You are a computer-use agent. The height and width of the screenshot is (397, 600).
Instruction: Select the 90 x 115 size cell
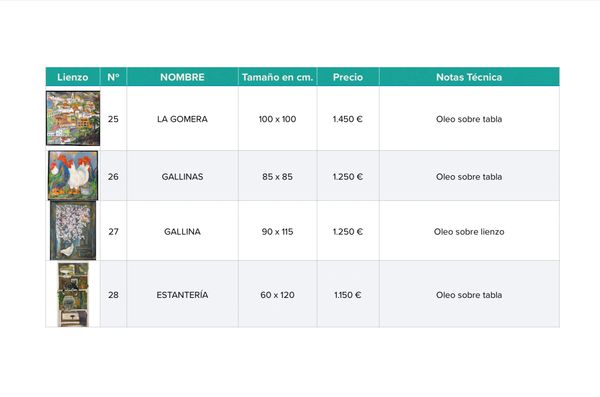click(x=277, y=232)
